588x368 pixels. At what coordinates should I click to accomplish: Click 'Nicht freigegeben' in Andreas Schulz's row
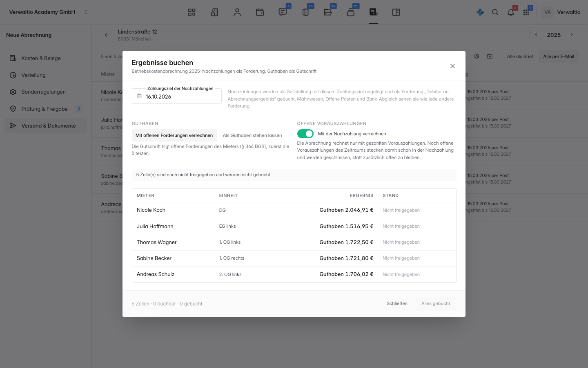coord(401,274)
